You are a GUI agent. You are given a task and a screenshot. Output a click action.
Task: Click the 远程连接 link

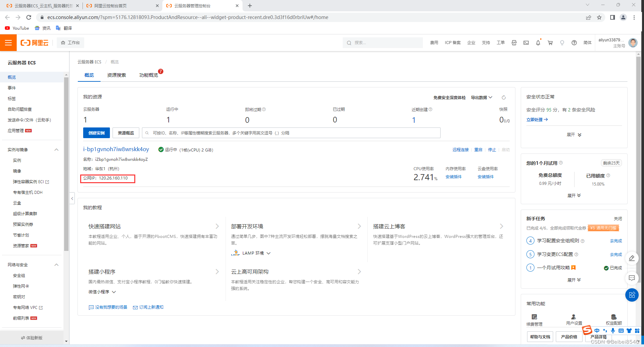point(461,150)
